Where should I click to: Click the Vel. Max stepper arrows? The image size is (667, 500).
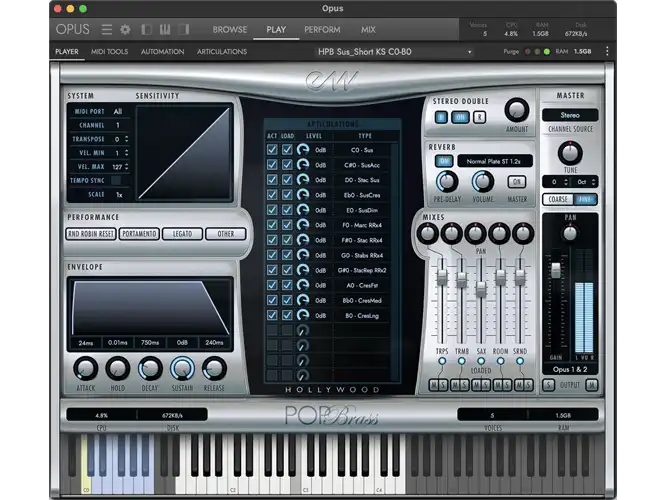pyautogui.click(x=126, y=166)
